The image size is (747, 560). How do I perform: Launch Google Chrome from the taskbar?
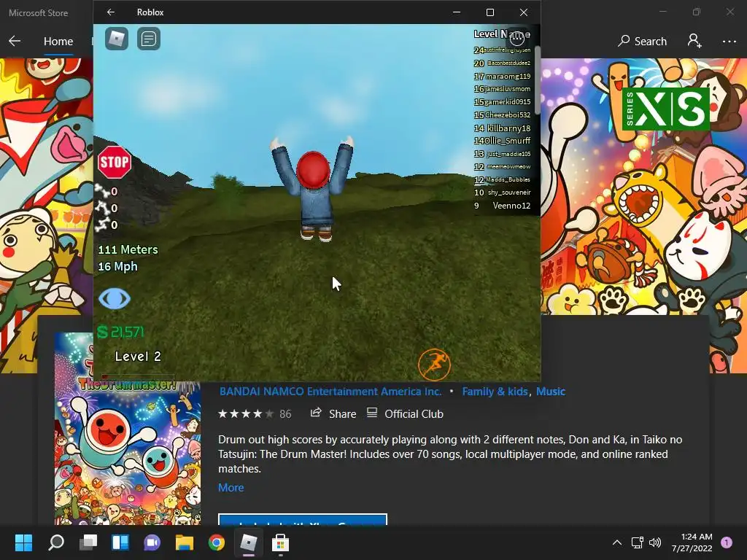coord(216,542)
